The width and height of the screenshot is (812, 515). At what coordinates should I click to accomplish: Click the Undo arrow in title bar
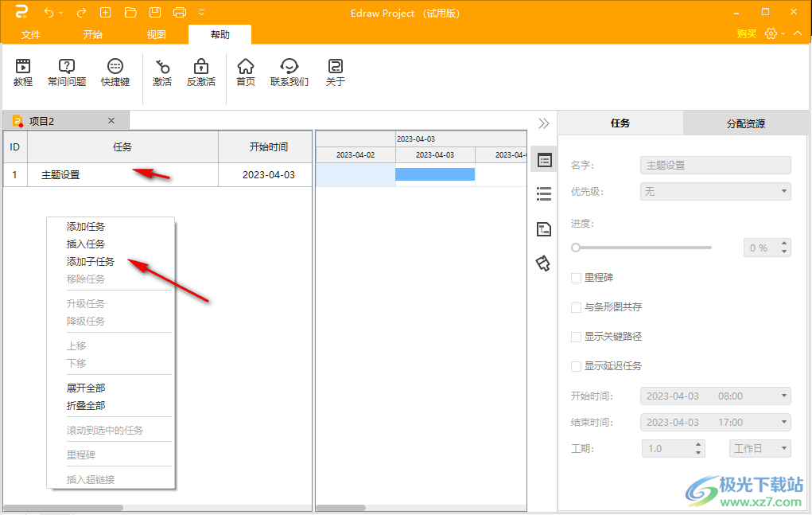(49, 13)
